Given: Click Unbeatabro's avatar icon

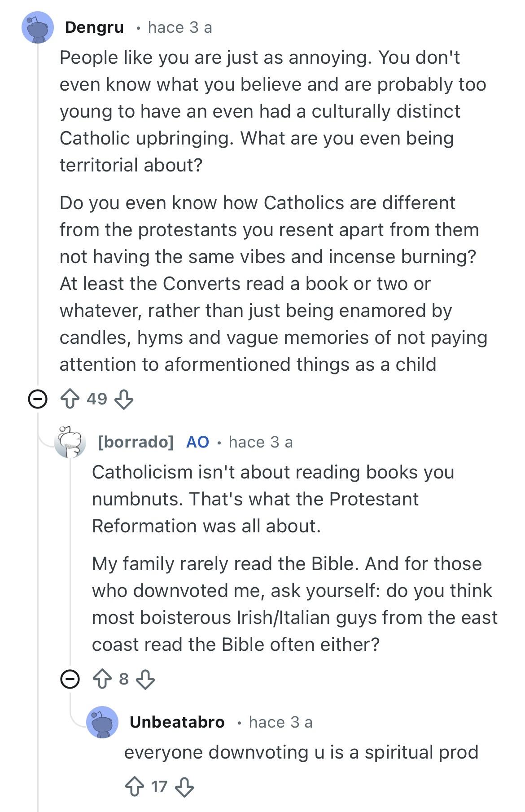Looking at the screenshot, I should pyautogui.click(x=102, y=722).
